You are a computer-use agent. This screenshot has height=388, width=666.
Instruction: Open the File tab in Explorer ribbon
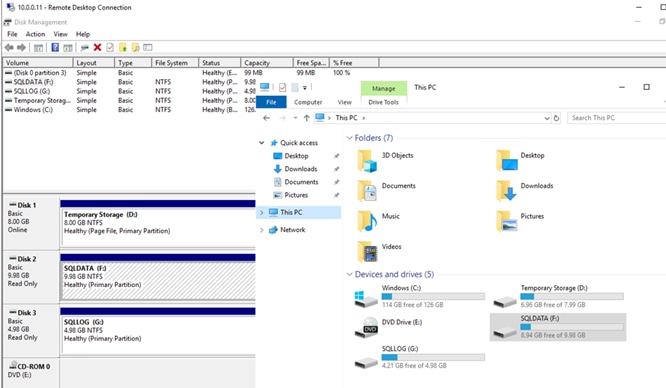point(271,102)
